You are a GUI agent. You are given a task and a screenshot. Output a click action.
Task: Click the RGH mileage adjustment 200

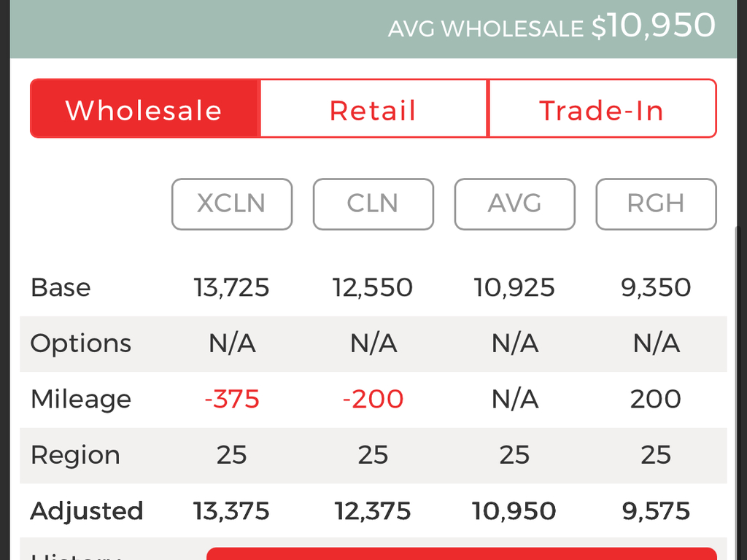coord(656,399)
